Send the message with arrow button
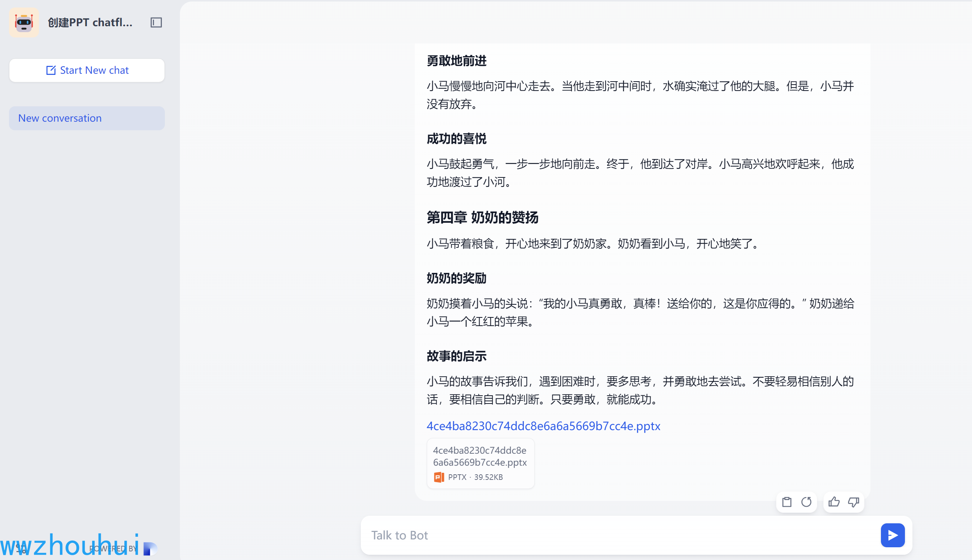 [x=892, y=535]
